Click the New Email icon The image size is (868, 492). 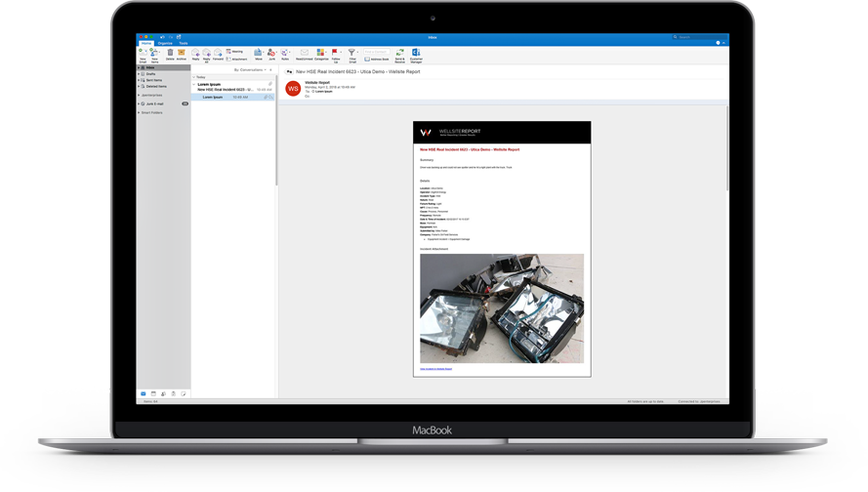pyautogui.click(x=143, y=53)
